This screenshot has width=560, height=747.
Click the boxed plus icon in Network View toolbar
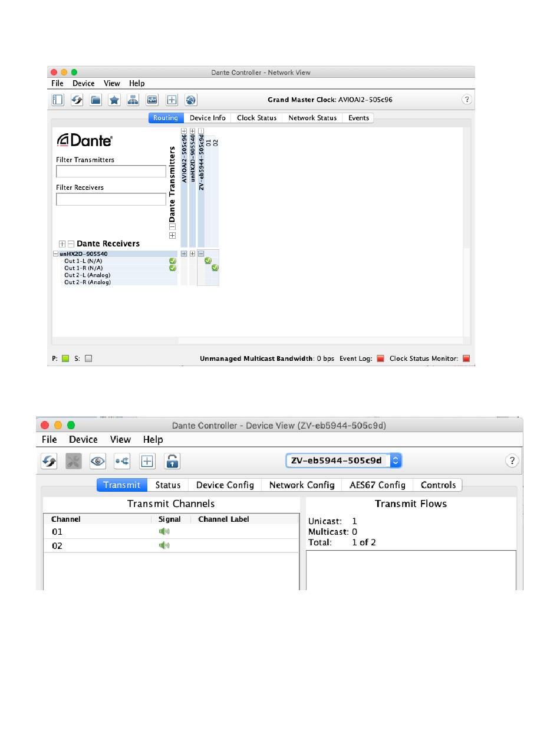tap(172, 100)
